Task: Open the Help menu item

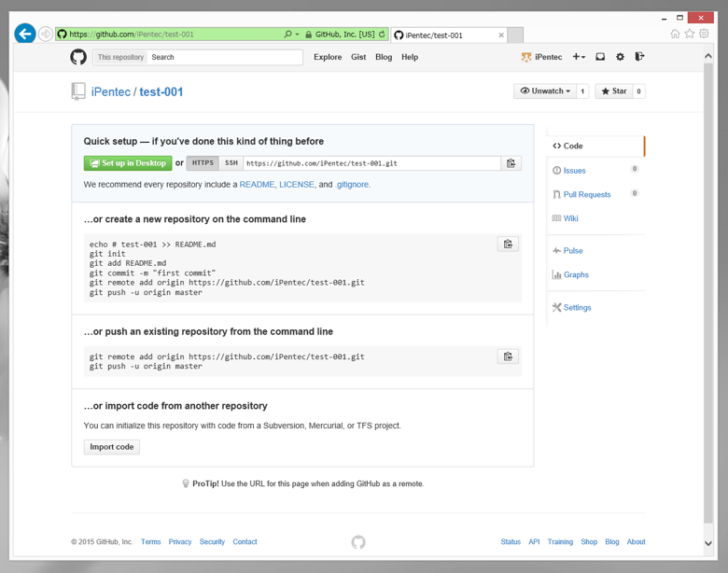Action: (410, 57)
